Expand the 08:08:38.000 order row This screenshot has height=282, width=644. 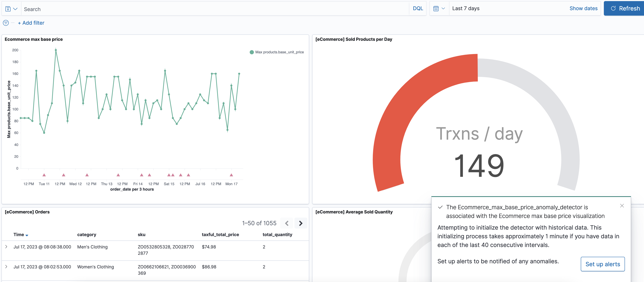[x=6, y=247]
